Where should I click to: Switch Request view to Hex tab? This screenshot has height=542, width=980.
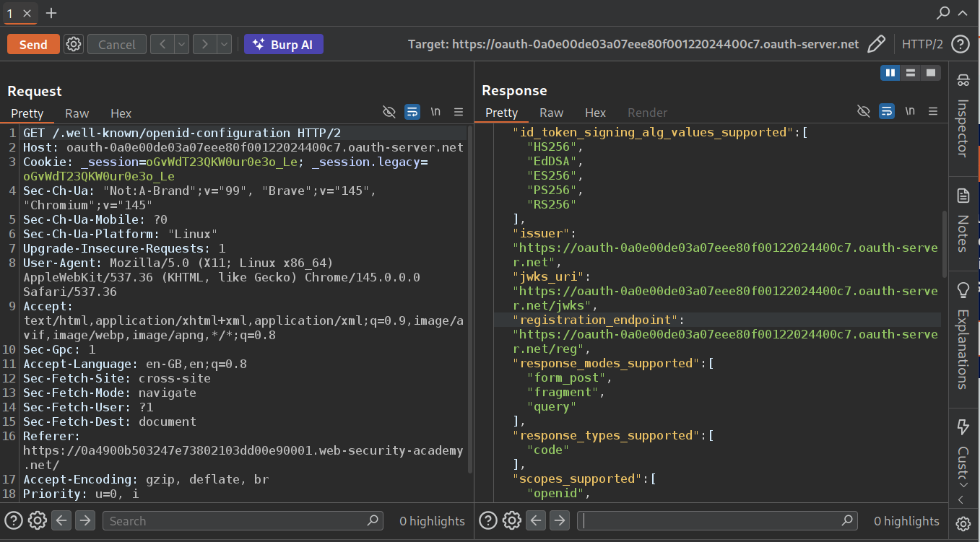click(121, 113)
